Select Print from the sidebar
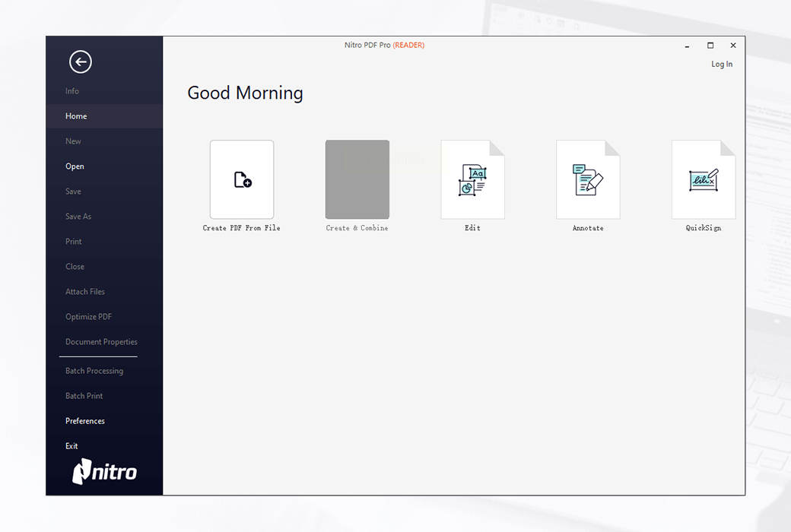 [73, 242]
